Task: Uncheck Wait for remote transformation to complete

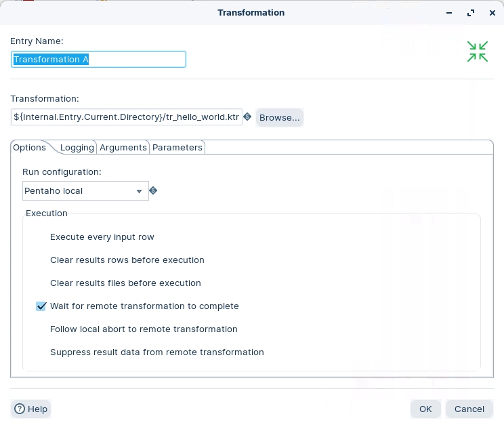Action: coord(41,306)
